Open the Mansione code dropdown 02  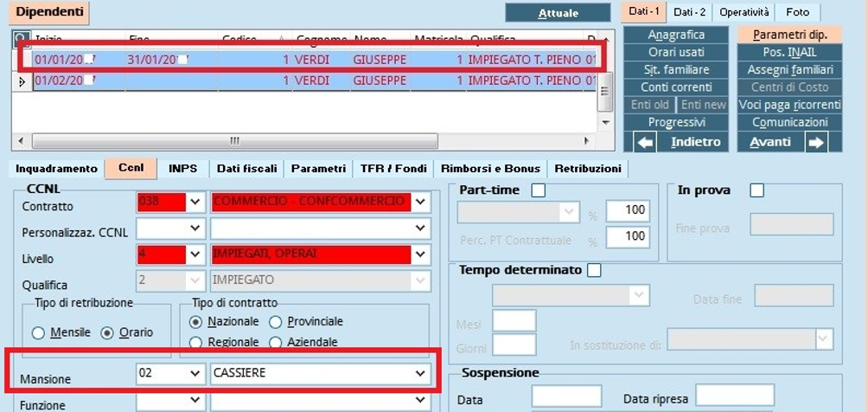click(x=195, y=374)
